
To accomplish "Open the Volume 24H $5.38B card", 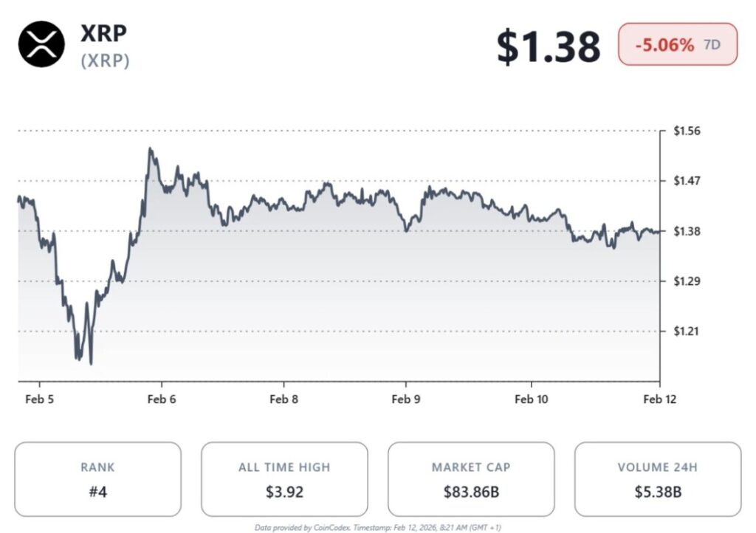I will click(657, 479).
